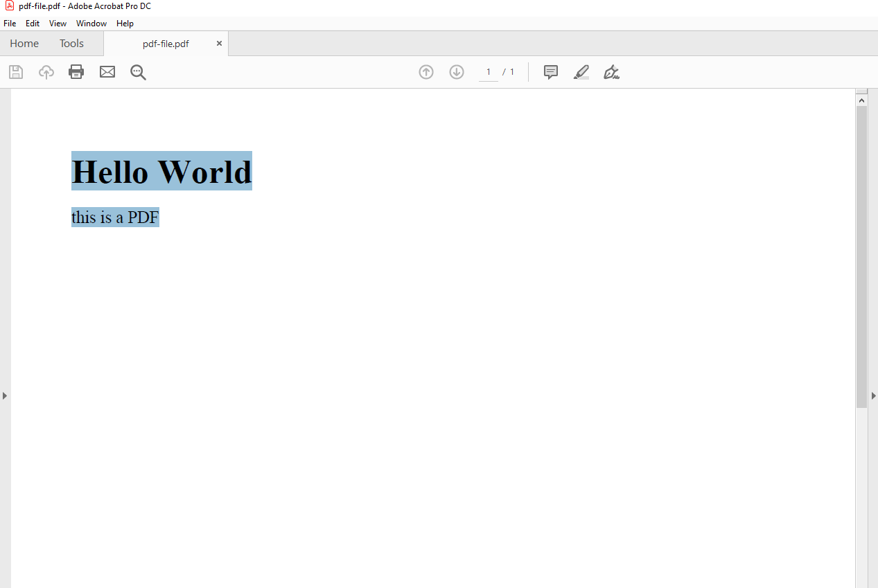Viewport: 878px width, 588px height.
Task: Open the Sign document fountain pen tool
Action: pyautogui.click(x=611, y=72)
